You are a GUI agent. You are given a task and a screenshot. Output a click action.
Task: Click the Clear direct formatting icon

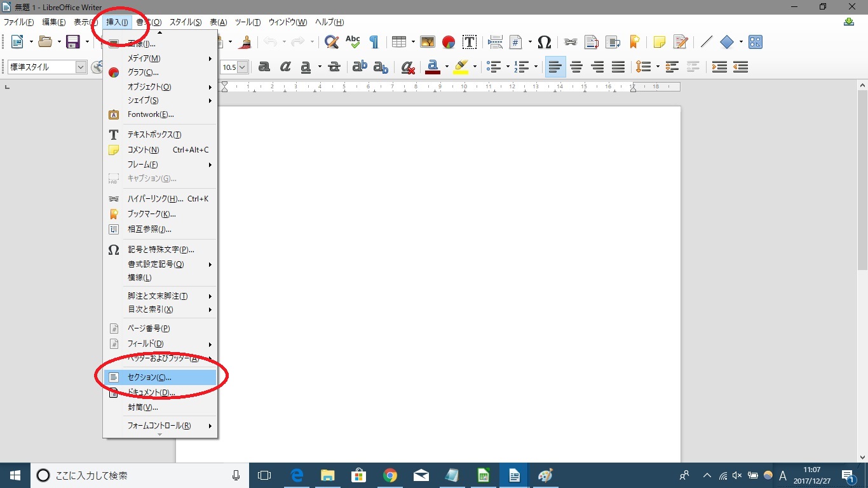point(408,67)
